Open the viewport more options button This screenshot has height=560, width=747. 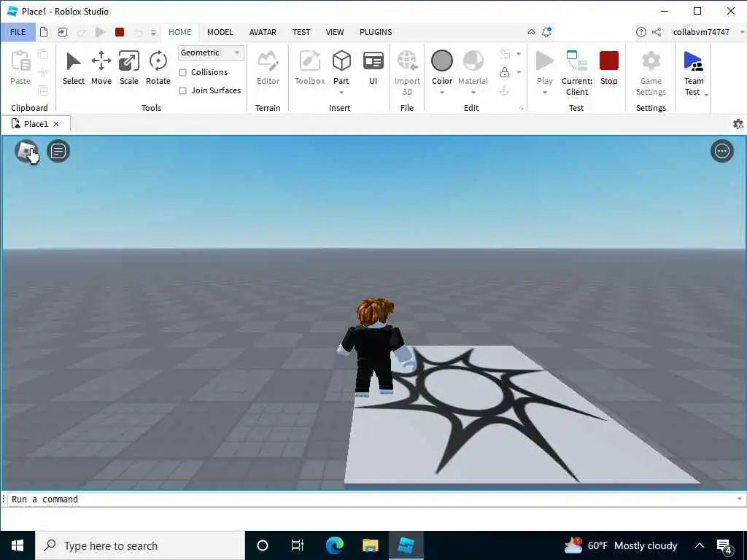click(x=721, y=152)
